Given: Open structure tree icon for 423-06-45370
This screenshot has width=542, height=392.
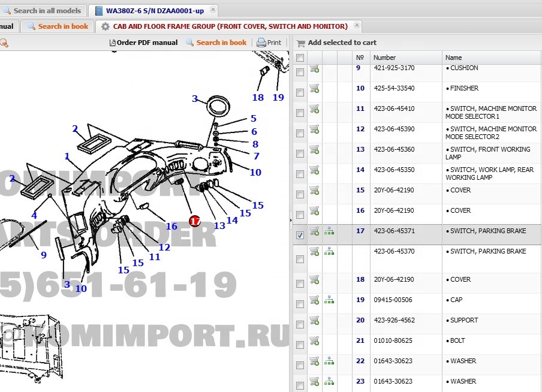Looking at the screenshot, I should click(329, 251).
